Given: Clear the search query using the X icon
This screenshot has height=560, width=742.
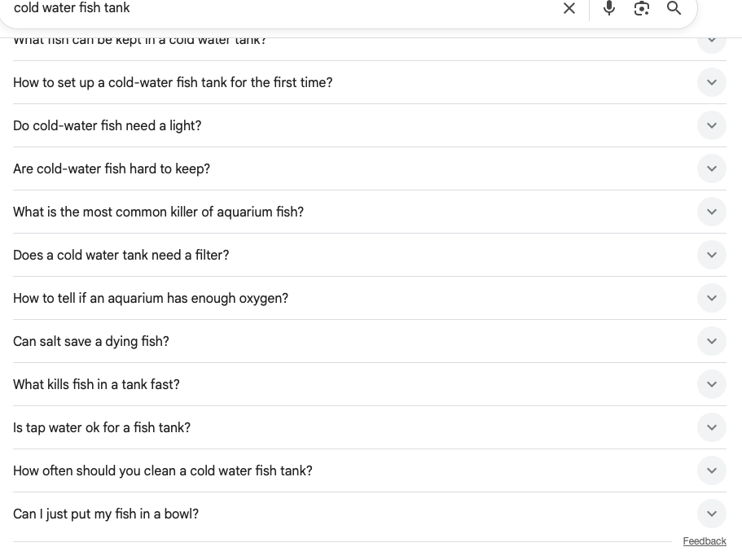Looking at the screenshot, I should 569,8.
